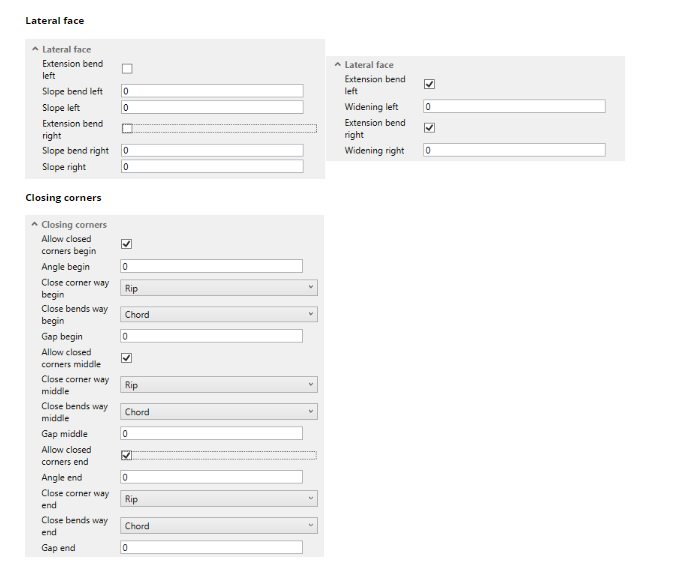
Task: Focus the Widening left input
Action: click(514, 106)
